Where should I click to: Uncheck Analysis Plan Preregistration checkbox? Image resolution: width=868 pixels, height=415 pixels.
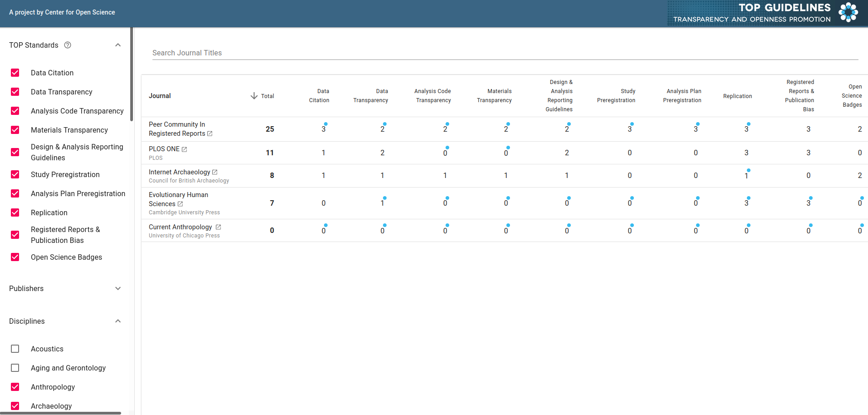pyautogui.click(x=15, y=193)
